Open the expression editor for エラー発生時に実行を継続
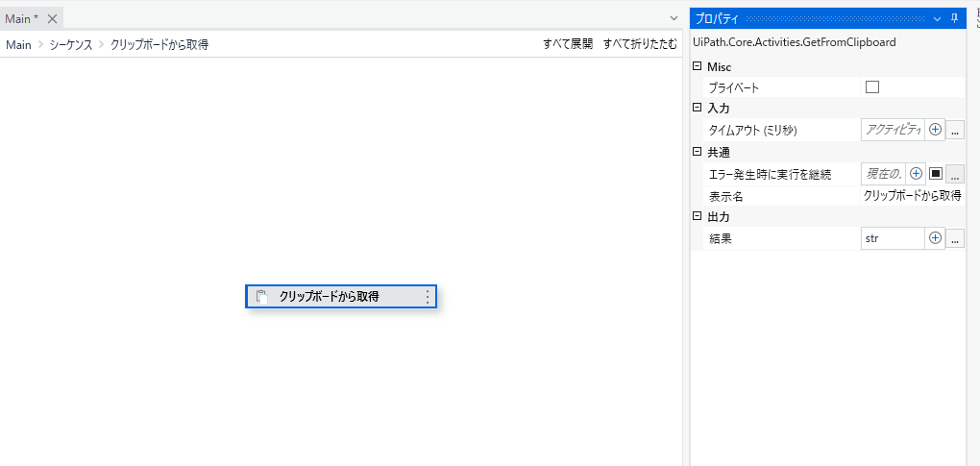 tap(954, 174)
